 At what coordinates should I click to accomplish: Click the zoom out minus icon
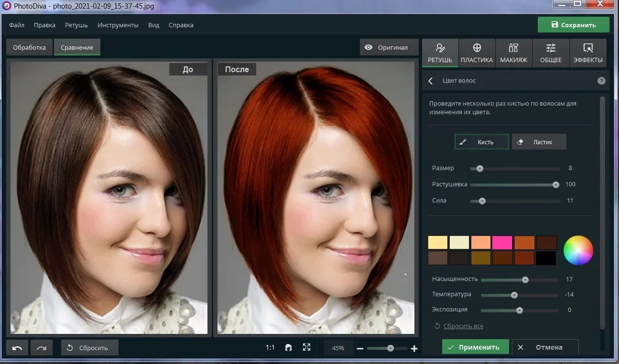tap(360, 349)
